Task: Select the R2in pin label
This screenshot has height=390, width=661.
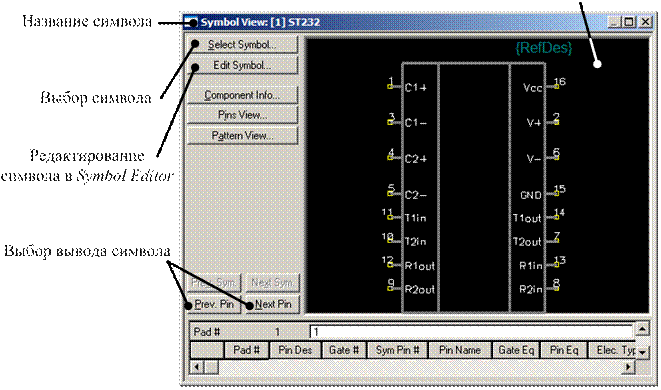Action: [x=530, y=289]
